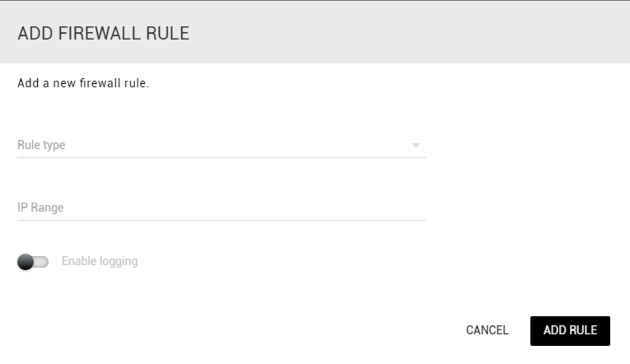Image resolution: width=630 pixels, height=364 pixels.
Task: Click the Enable logging label
Action: (100, 261)
